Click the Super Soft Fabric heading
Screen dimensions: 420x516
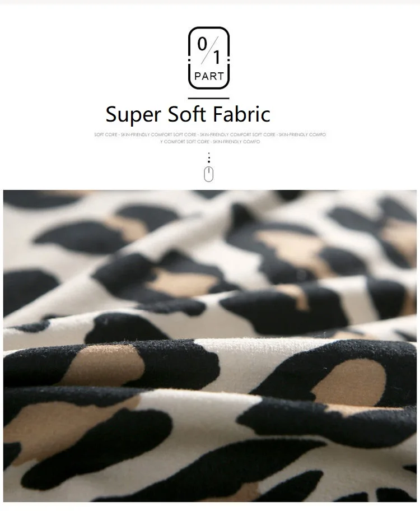coord(188,114)
